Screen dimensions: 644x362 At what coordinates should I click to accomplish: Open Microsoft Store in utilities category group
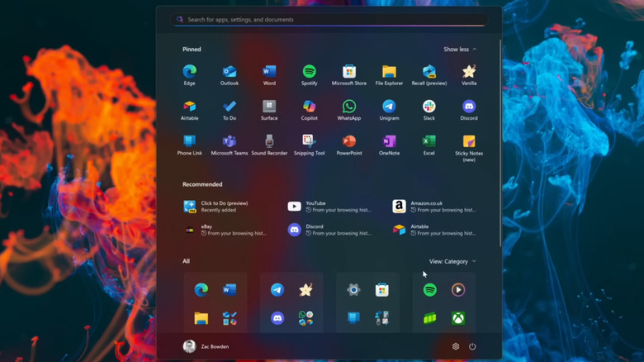[382, 289]
